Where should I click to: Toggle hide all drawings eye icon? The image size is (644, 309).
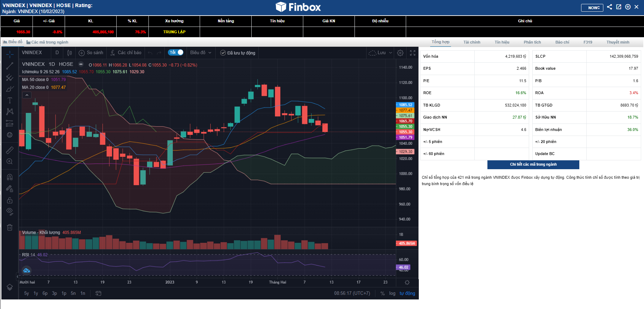[10, 212]
